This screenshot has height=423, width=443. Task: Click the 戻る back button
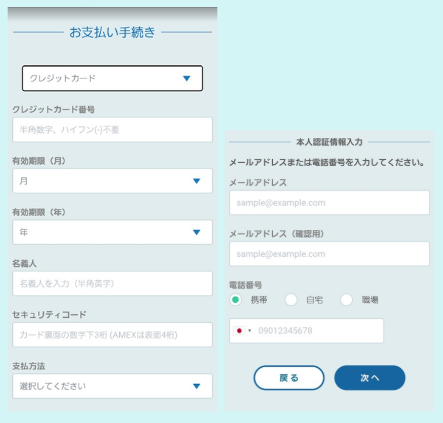pyautogui.click(x=289, y=378)
